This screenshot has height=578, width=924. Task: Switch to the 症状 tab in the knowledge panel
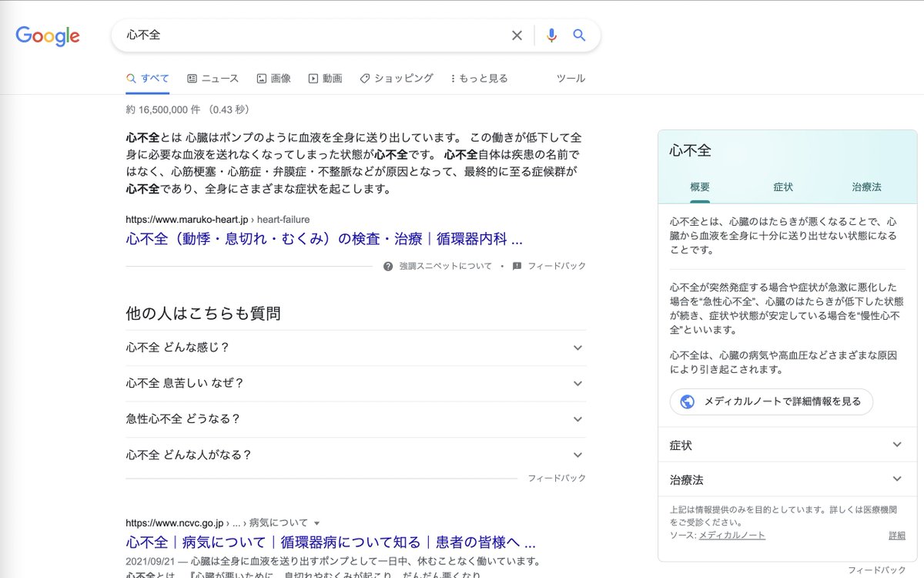point(782,187)
